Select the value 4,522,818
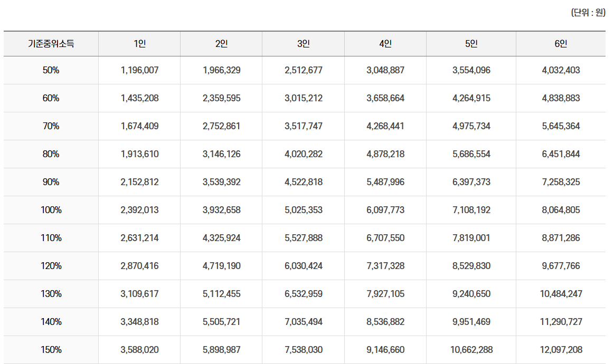 [x=304, y=182]
